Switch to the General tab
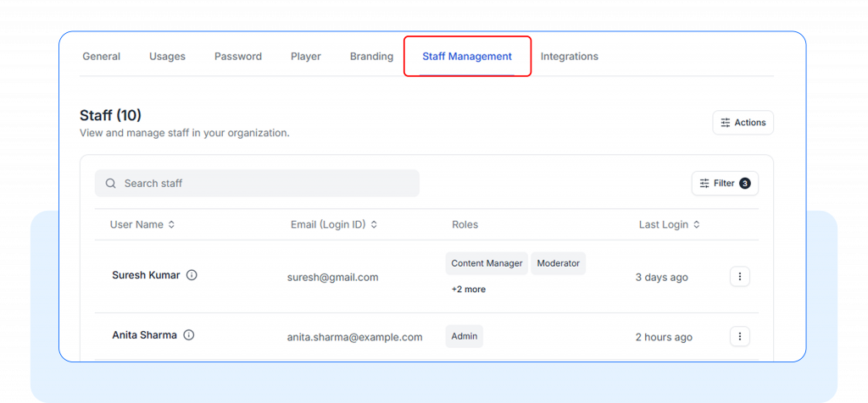 pos(101,57)
